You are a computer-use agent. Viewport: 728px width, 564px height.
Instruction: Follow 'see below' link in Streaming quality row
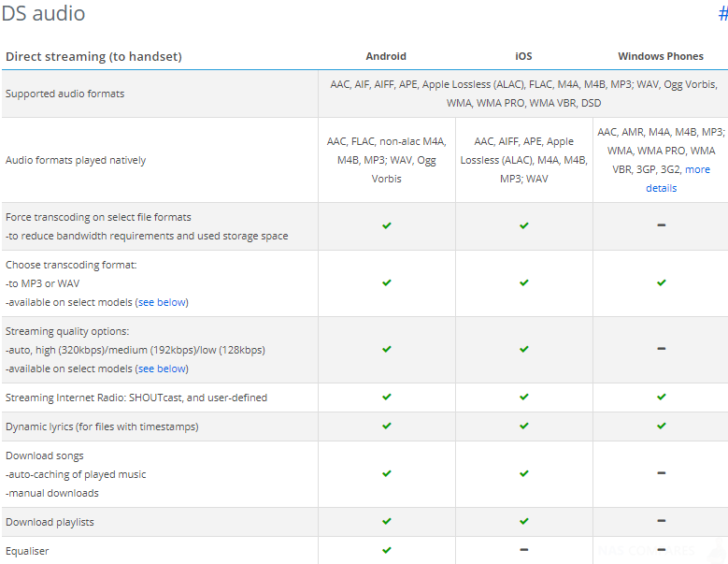point(162,369)
